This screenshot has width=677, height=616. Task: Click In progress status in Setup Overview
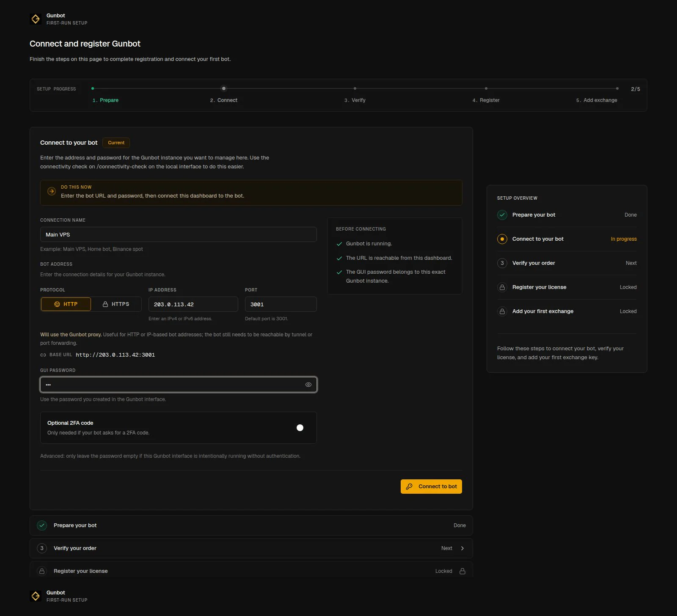624,239
